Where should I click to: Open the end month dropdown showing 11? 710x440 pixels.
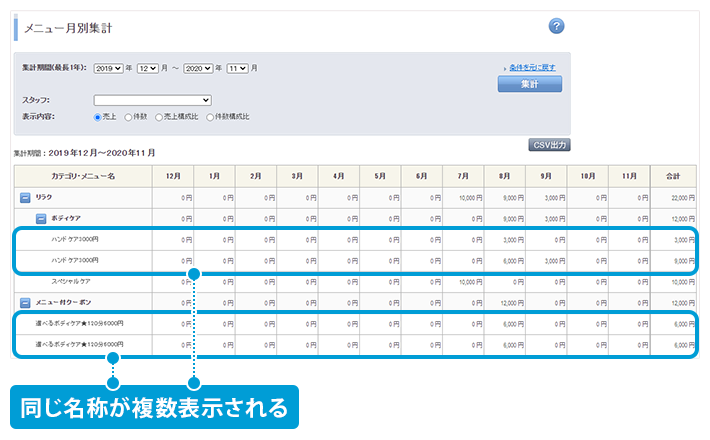tap(236, 68)
